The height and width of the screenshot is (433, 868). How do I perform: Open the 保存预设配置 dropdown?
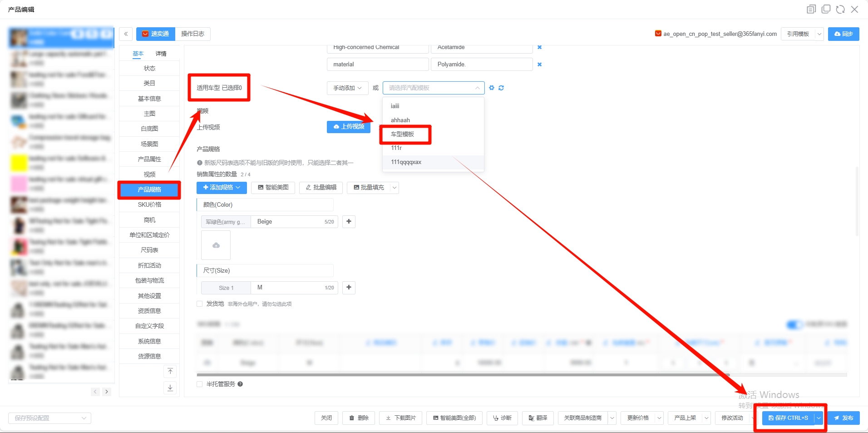point(49,418)
